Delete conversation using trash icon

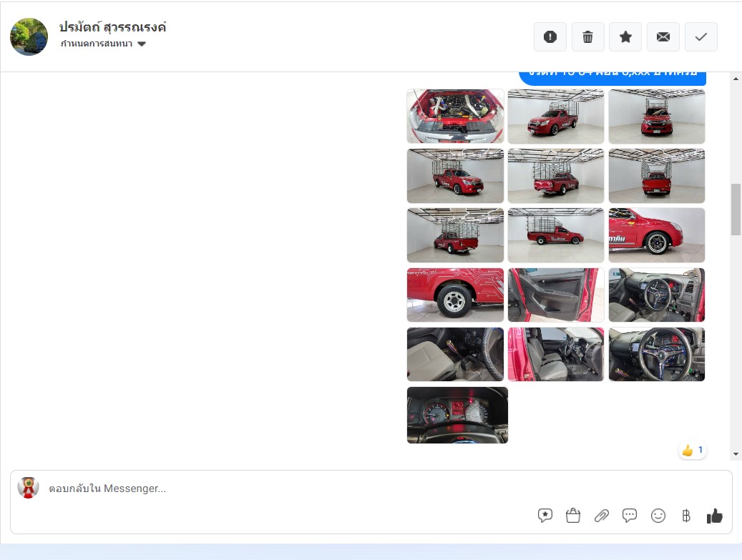click(587, 37)
